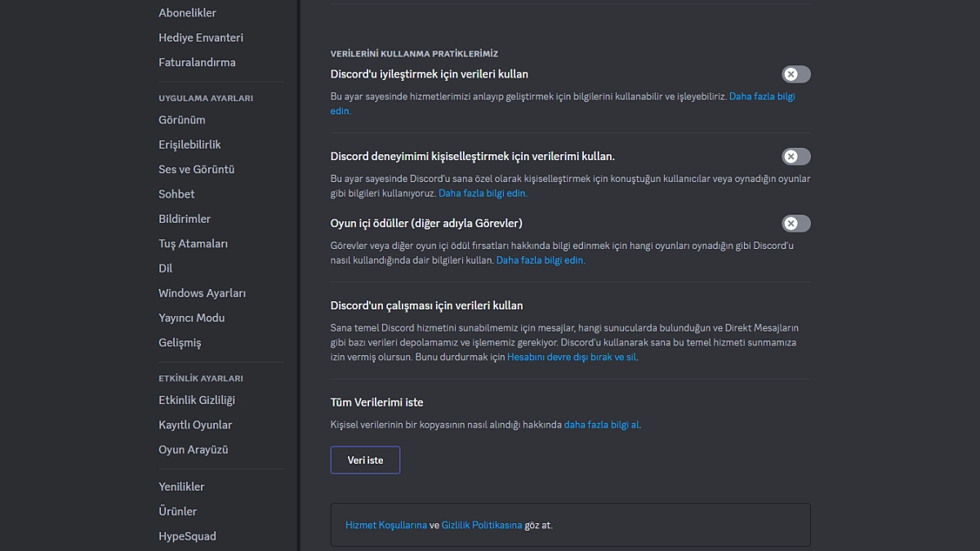The image size is (980, 551).
Task: Select the Sohbet settings section
Action: (x=176, y=193)
